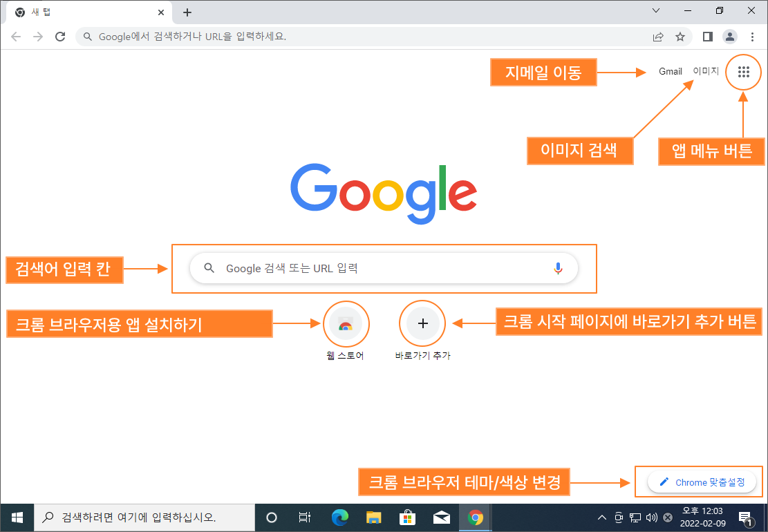Start voice search with the microphone icon

pyautogui.click(x=558, y=268)
